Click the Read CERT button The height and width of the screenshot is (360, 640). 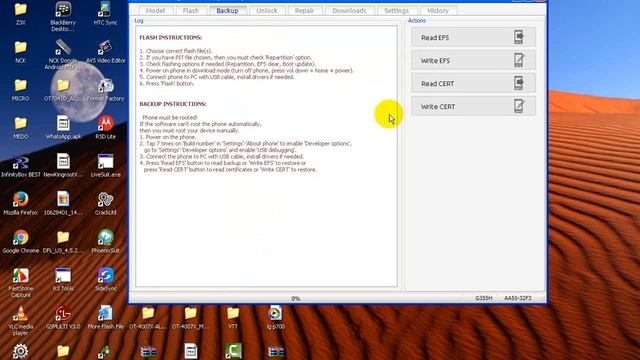click(x=473, y=84)
